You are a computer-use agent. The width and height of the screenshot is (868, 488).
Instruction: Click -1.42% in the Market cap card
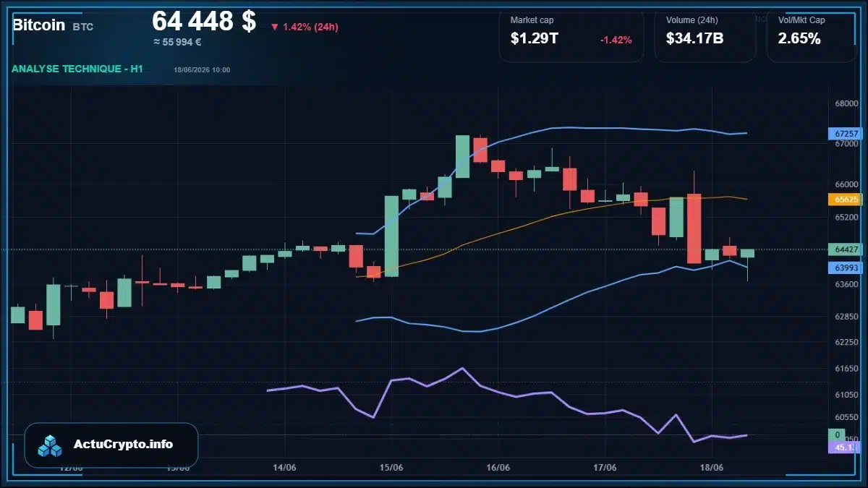(616, 40)
